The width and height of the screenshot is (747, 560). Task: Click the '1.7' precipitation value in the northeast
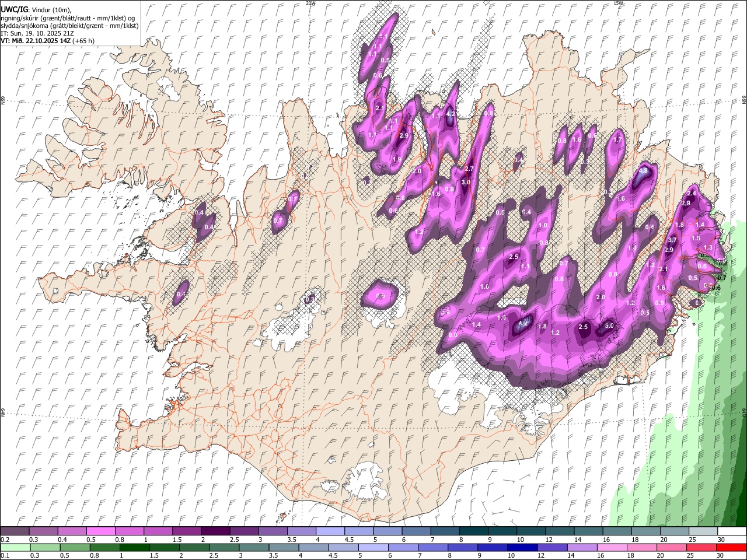tap(619, 140)
